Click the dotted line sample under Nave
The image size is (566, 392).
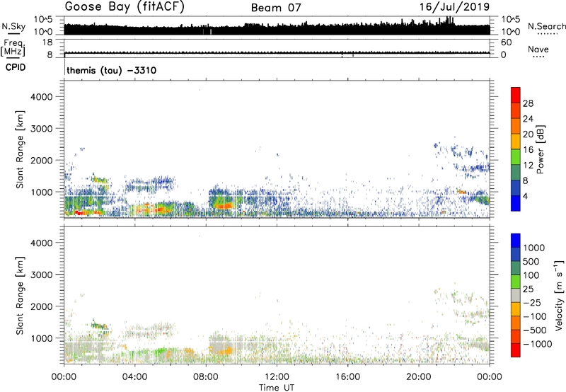point(539,57)
